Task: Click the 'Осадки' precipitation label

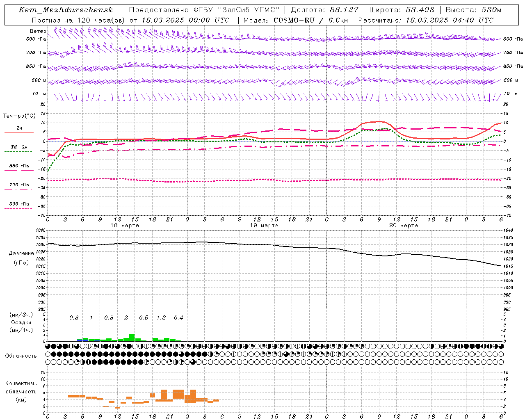Action: point(21,323)
